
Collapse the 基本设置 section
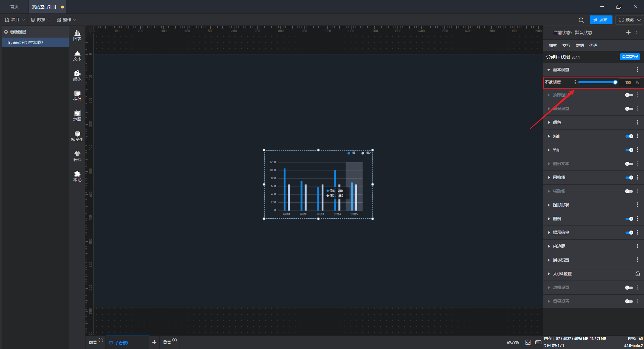[549, 70]
